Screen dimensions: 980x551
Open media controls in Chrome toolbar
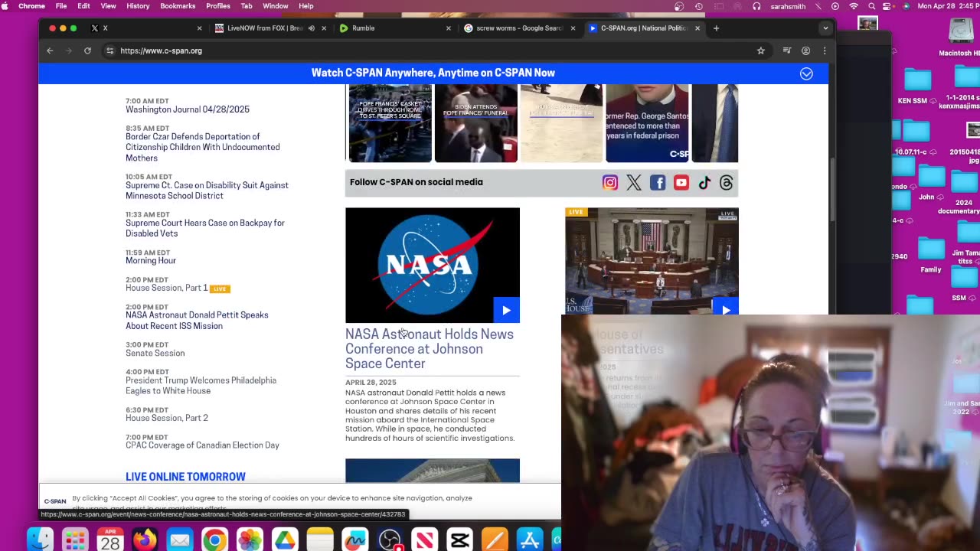coord(786,51)
